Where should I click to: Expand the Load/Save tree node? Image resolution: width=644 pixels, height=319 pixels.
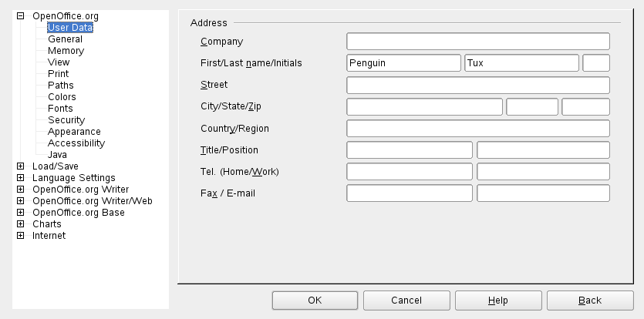tap(20, 166)
